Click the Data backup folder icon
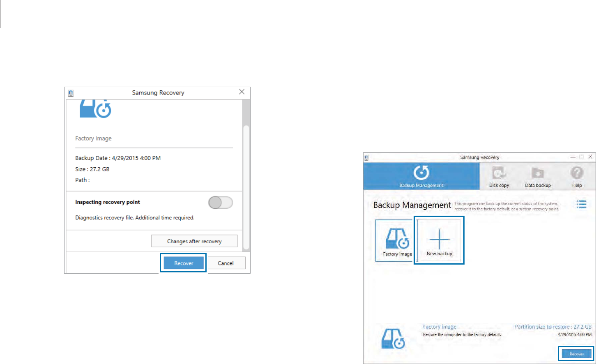This screenshot has height=364, width=596. tap(538, 173)
